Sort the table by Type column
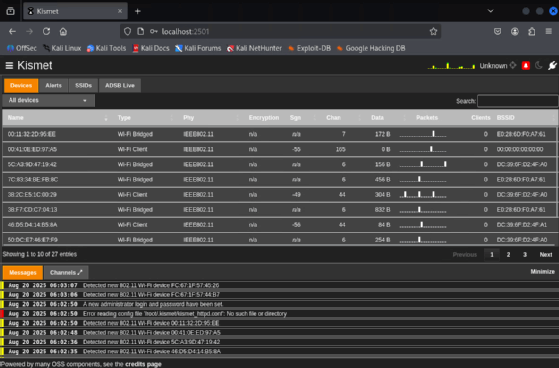The image size is (559, 368). [x=144, y=118]
